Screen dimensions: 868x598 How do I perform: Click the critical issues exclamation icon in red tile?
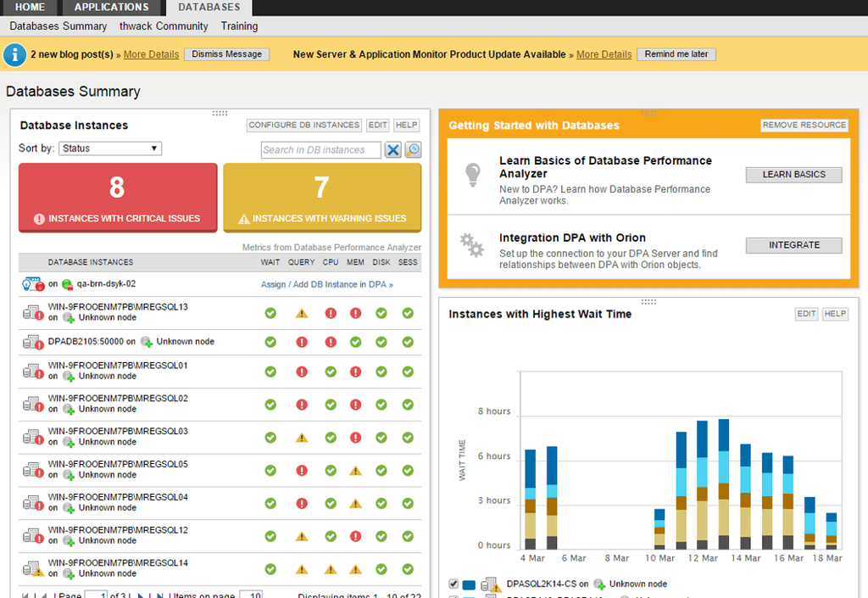tap(39, 219)
